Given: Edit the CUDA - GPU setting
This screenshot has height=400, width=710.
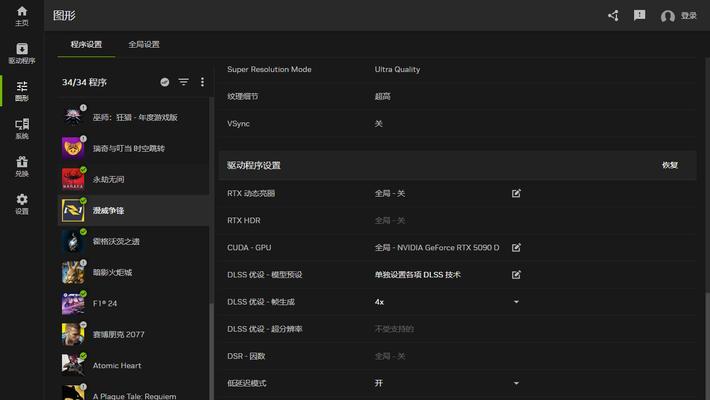Looking at the screenshot, I should pyautogui.click(x=516, y=247).
